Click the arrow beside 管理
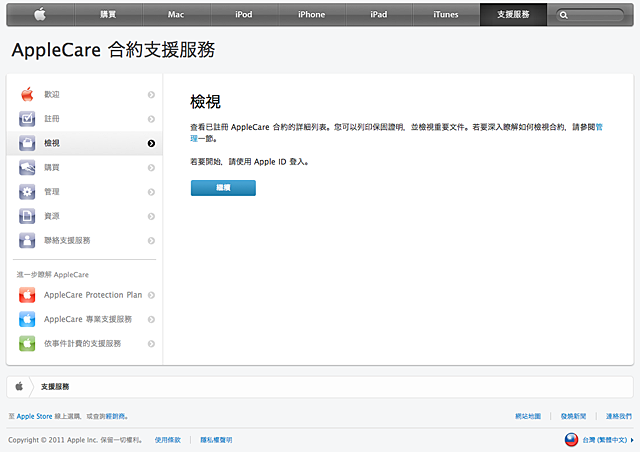Image resolution: width=640 pixels, height=452 pixels. [151, 192]
